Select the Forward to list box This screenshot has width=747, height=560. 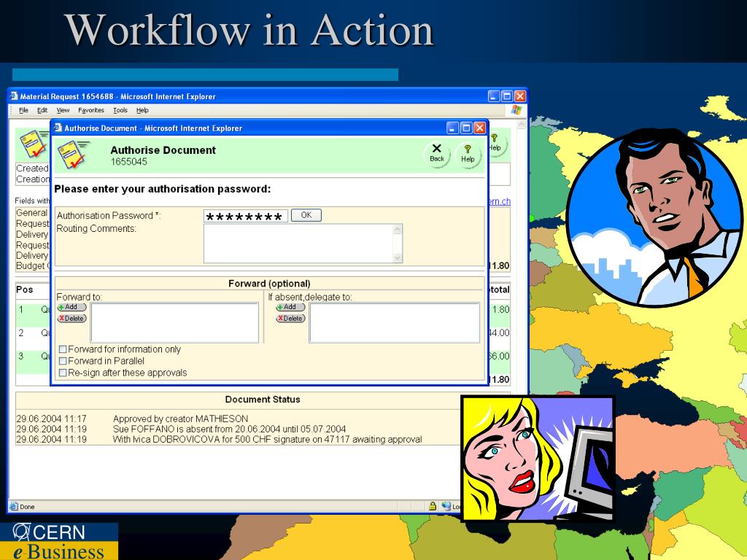[x=175, y=323]
